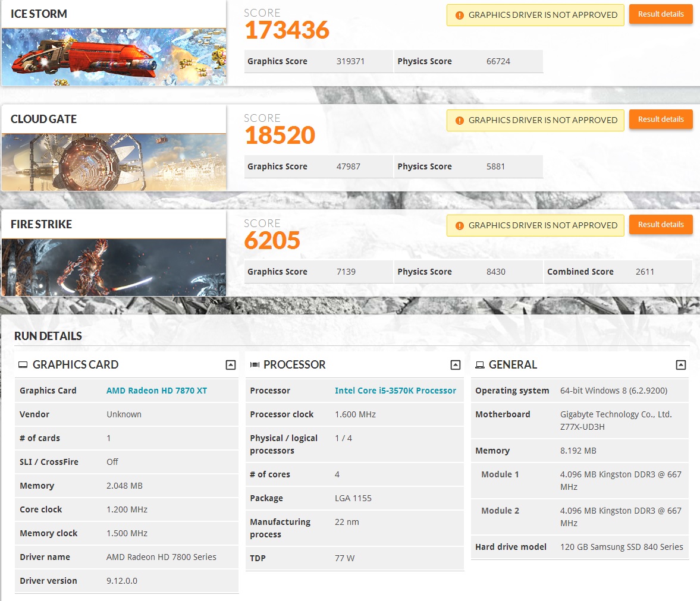
Task: Click Processor clock value 1.600 MHz
Action: click(356, 414)
